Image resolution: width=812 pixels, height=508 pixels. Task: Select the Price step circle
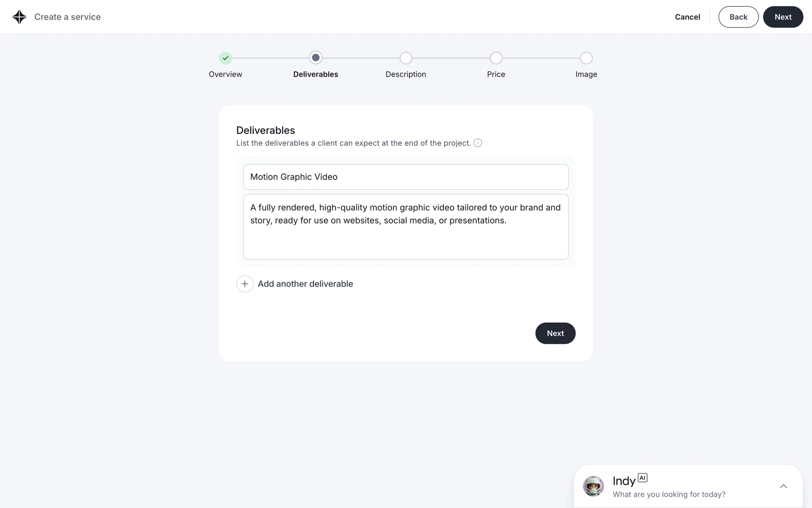click(496, 58)
